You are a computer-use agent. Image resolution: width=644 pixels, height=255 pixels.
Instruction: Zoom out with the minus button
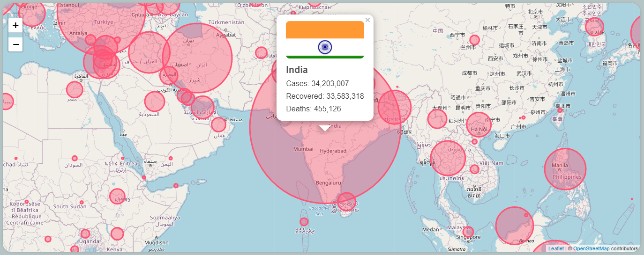(15, 44)
